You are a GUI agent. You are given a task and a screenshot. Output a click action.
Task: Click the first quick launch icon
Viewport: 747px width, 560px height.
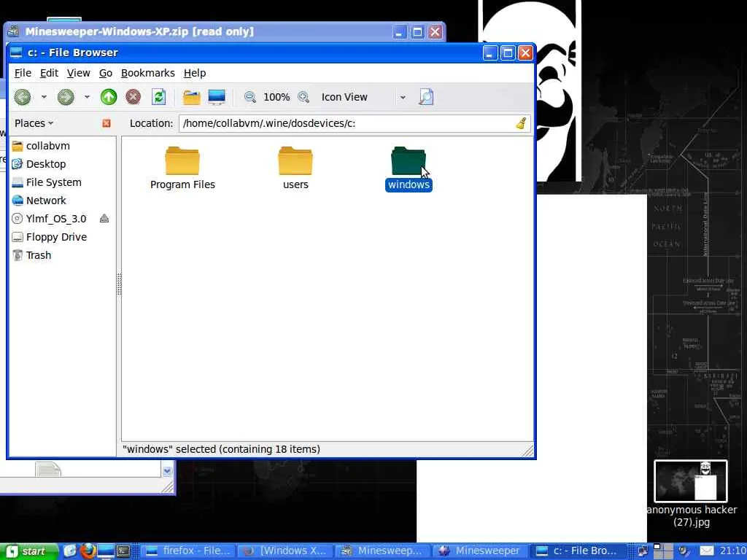69,551
